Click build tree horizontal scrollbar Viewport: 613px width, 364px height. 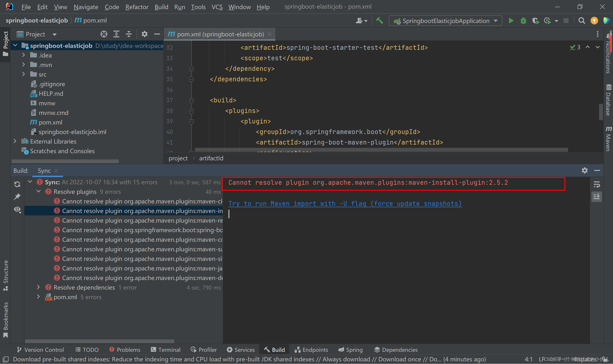(99, 341)
